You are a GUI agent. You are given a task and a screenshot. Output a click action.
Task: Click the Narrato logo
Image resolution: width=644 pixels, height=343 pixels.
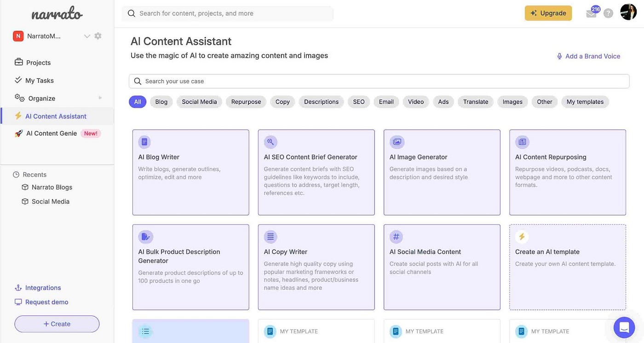pos(57,14)
